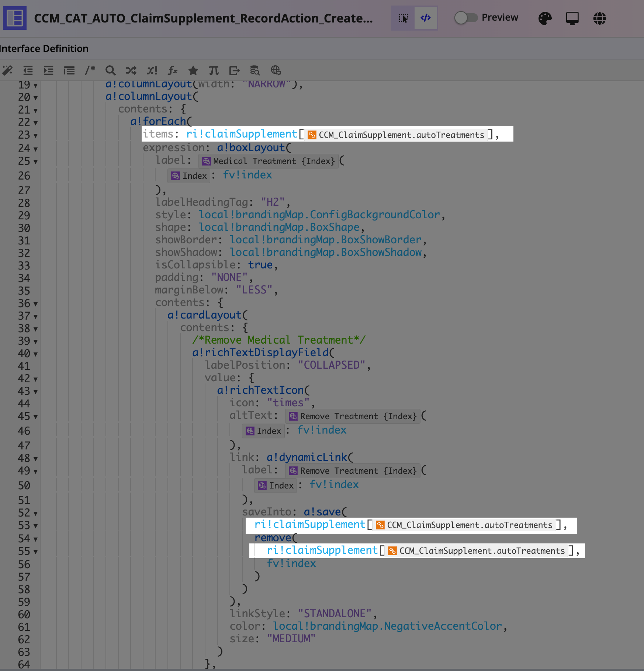Click Index translation variable on line 50

coord(276,486)
